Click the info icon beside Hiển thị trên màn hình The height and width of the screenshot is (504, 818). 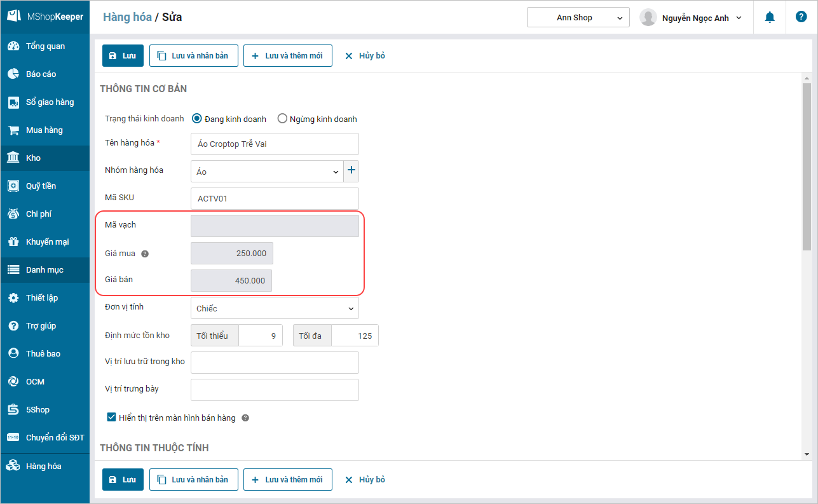[x=245, y=418]
